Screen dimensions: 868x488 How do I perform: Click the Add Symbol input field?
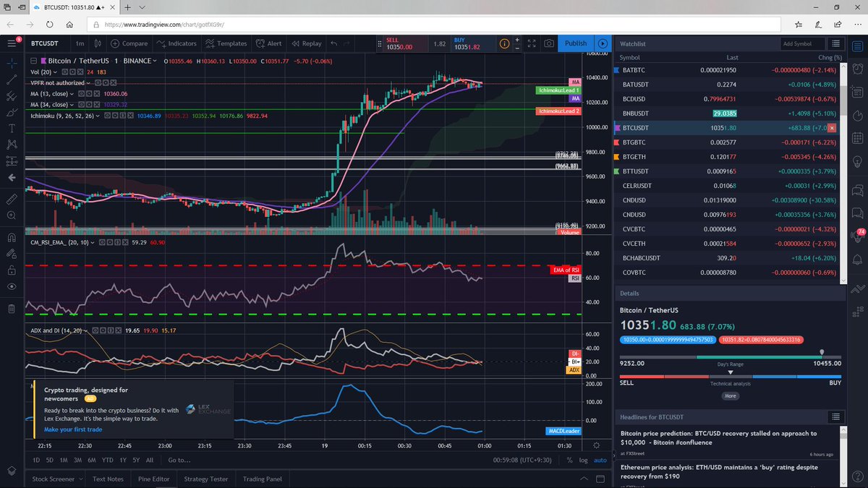[x=801, y=44]
